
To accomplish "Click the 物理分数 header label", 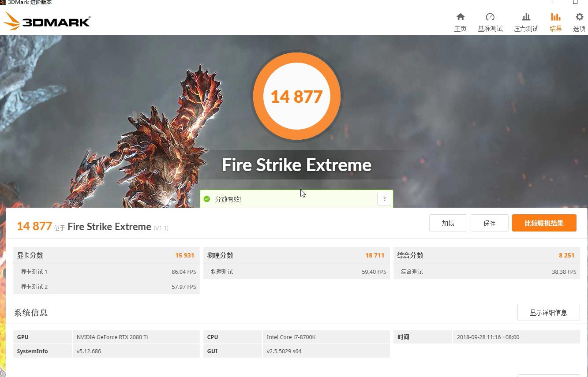I will tap(220, 255).
